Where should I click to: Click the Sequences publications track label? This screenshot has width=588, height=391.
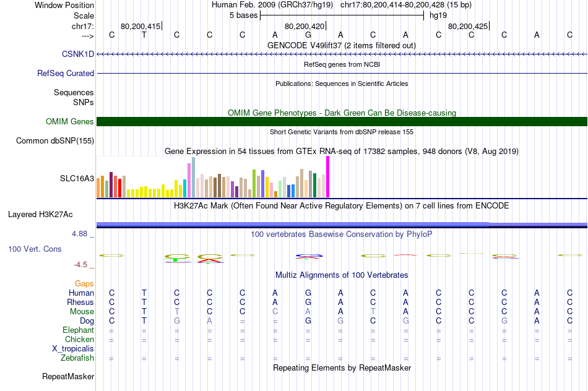click(74, 92)
